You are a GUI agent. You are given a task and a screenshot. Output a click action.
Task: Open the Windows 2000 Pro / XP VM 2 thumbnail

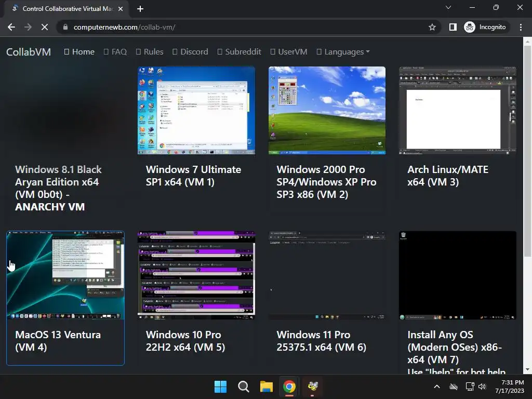327,110
